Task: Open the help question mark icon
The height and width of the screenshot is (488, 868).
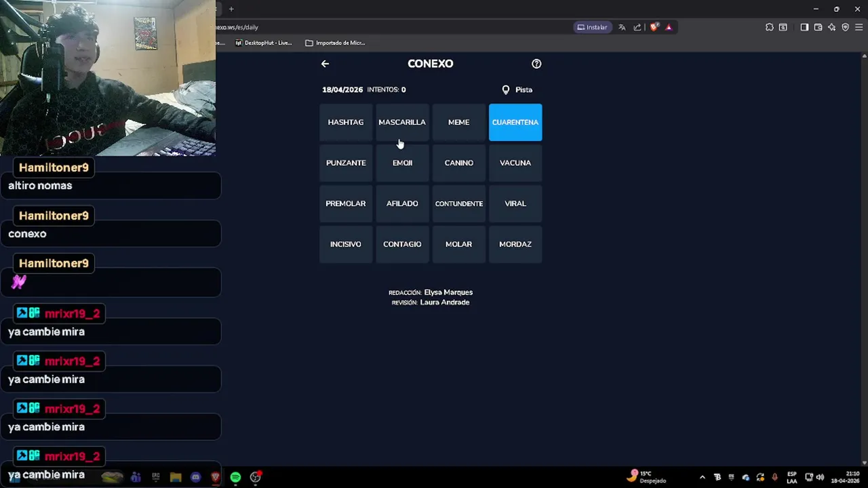Action: [x=536, y=64]
